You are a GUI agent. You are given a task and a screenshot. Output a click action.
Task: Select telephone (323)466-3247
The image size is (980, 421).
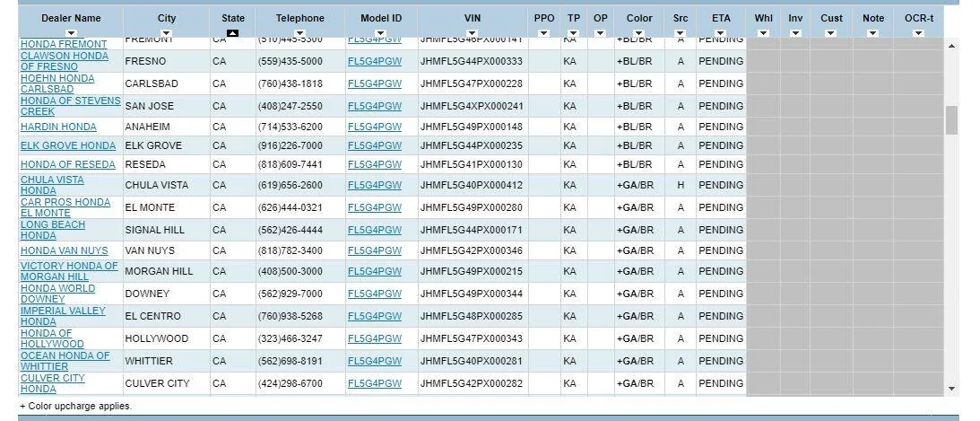pyautogui.click(x=290, y=339)
